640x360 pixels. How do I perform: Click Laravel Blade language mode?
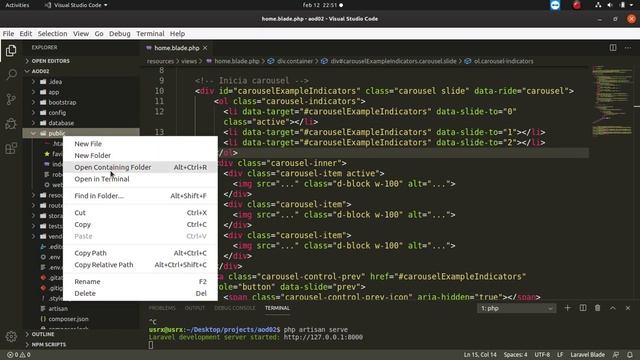tap(588, 355)
